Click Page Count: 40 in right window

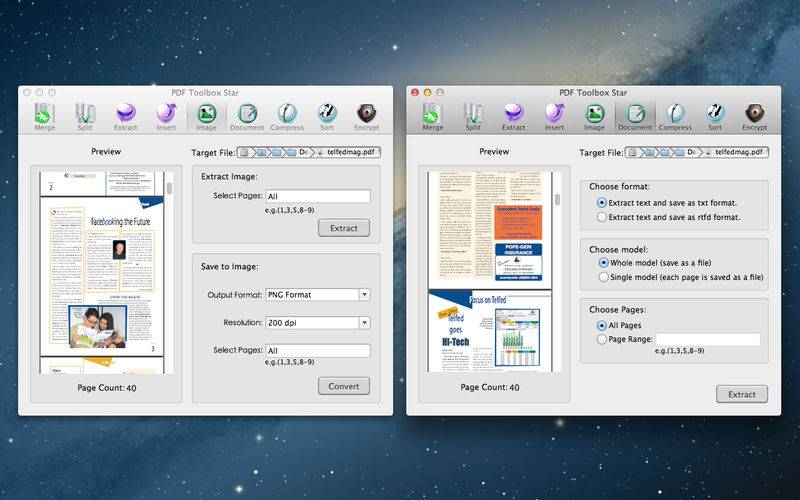(490, 387)
